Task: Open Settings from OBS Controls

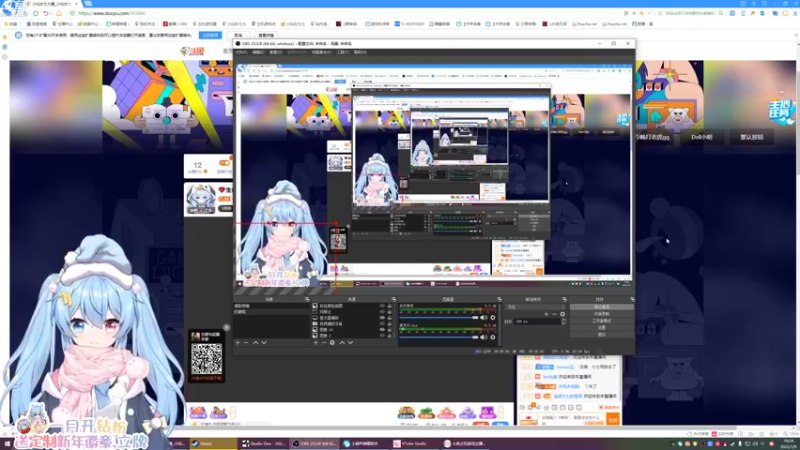Action: coord(602,328)
